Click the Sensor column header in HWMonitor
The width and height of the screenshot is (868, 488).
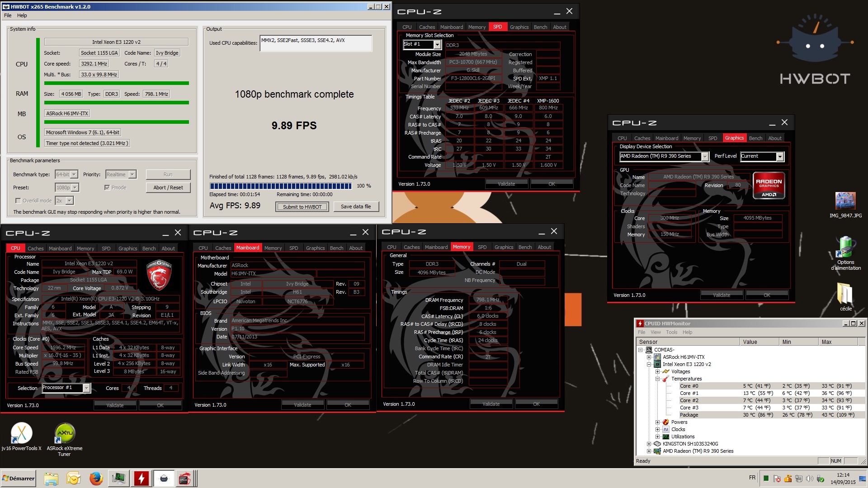[687, 342]
